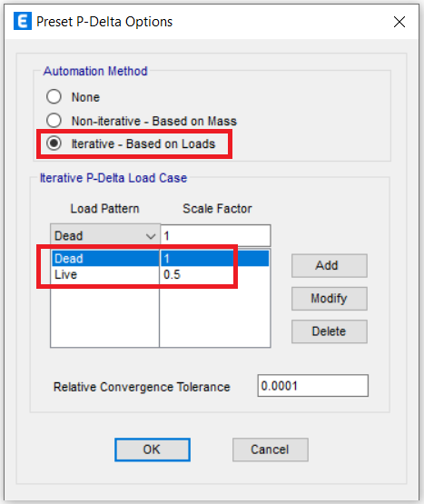Click the 0.5 scale factor cell
The image size is (424, 504).
[172, 274]
